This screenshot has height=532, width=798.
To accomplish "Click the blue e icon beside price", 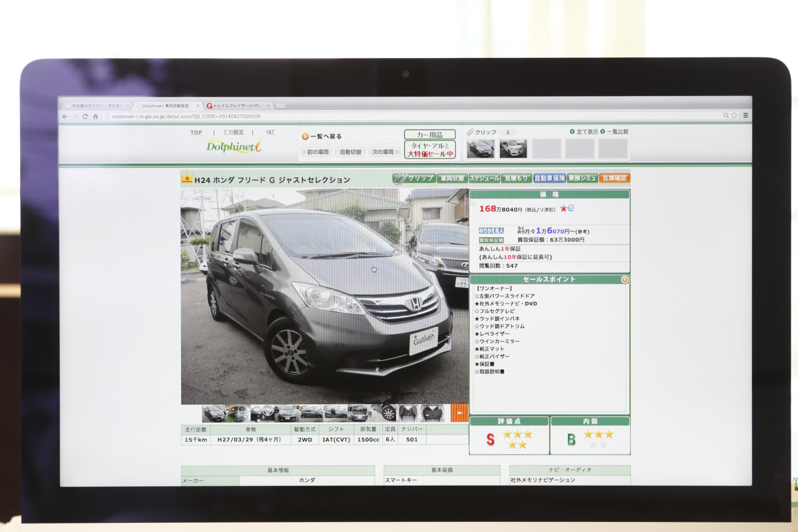I will pyautogui.click(x=571, y=208).
